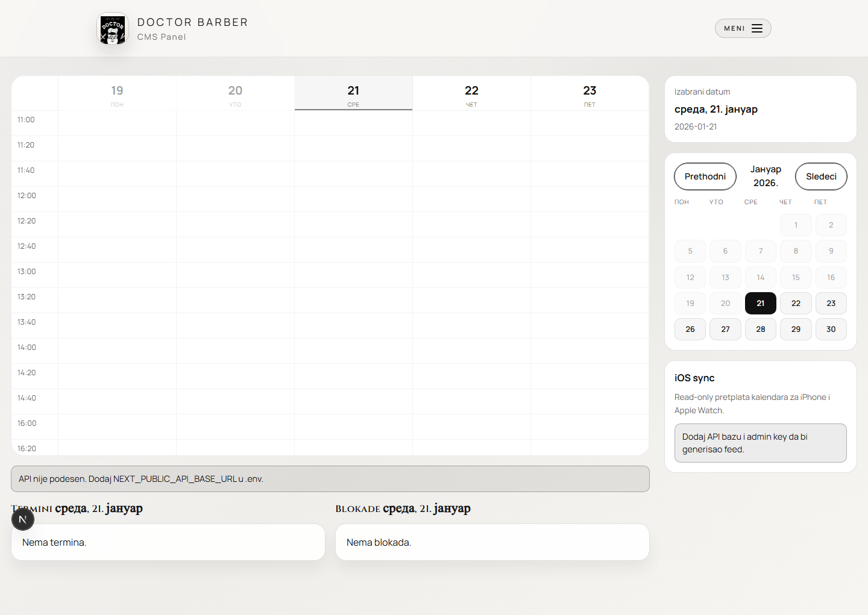
Task: Open the Next.js dev tools badge
Action: (x=23, y=519)
